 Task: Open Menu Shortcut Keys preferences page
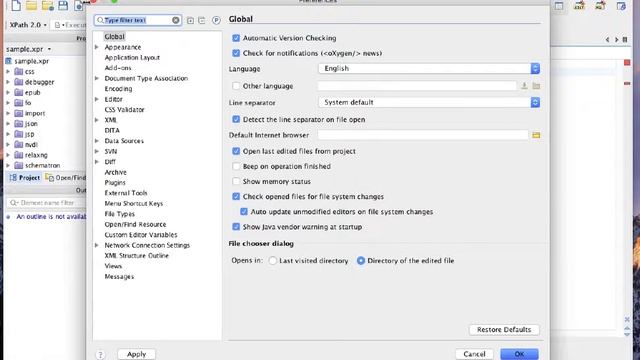coord(133,203)
